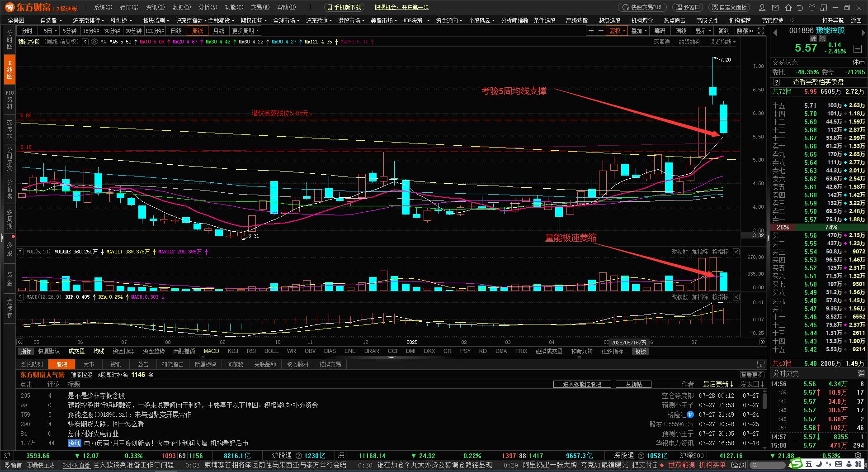The image size is (868, 472).
Task: Switch to 30分钟 period
Action: click(x=112, y=31)
